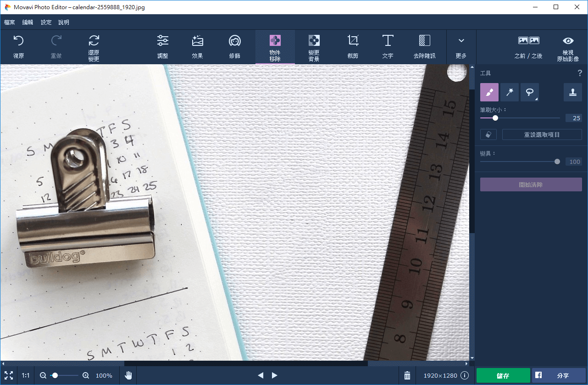Click the 儲存 save button

coord(503,375)
